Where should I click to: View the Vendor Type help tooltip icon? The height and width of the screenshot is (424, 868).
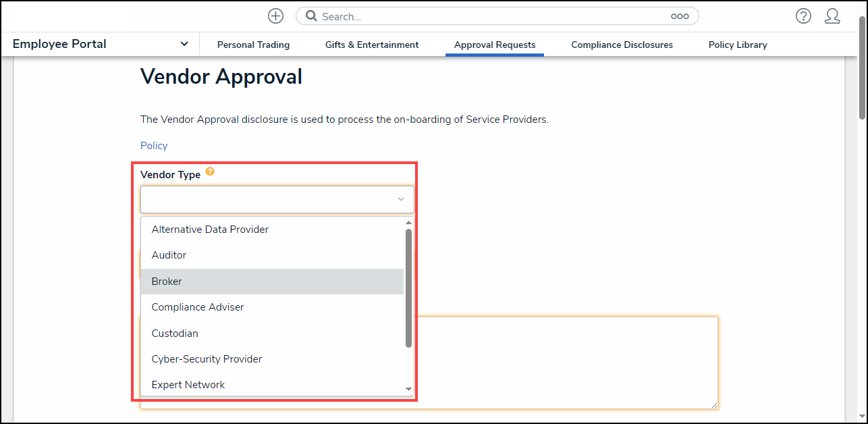pos(210,171)
